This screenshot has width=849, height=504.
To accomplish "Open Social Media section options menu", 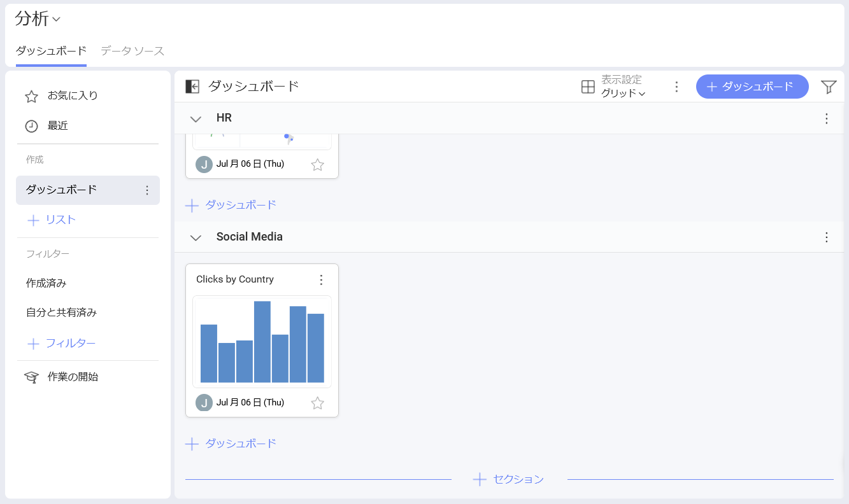I will coord(827,237).
